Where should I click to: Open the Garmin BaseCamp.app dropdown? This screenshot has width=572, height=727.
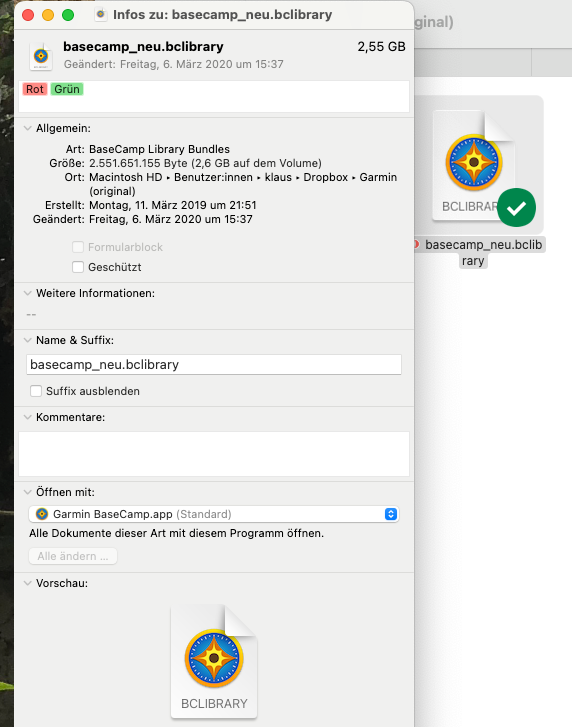click(214, 514)
